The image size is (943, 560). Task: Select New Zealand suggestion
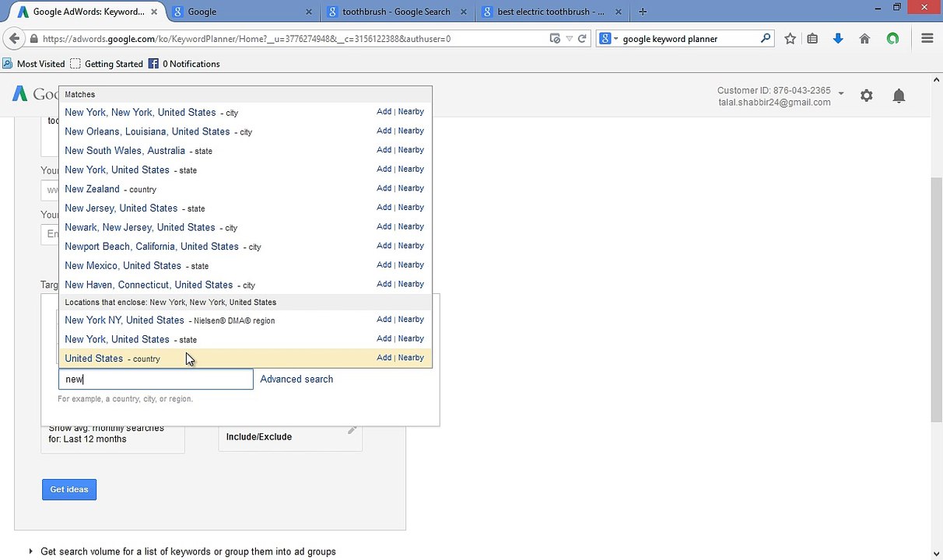(92, 189)
